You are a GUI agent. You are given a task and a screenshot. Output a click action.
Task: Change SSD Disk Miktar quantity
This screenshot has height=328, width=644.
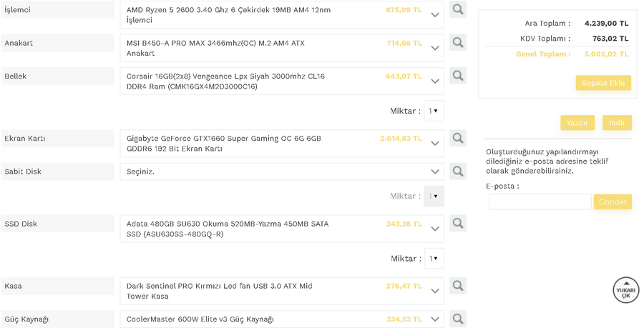tap(434, 259)
